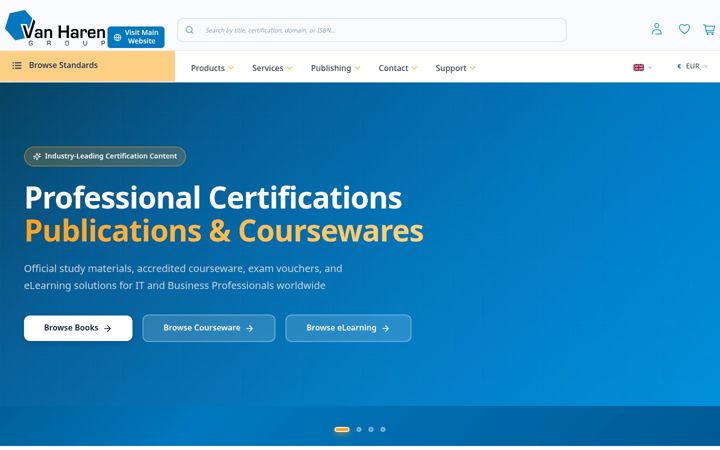Click the search magnifier icon
Screen dimensions: 720x450
point(190,30)
